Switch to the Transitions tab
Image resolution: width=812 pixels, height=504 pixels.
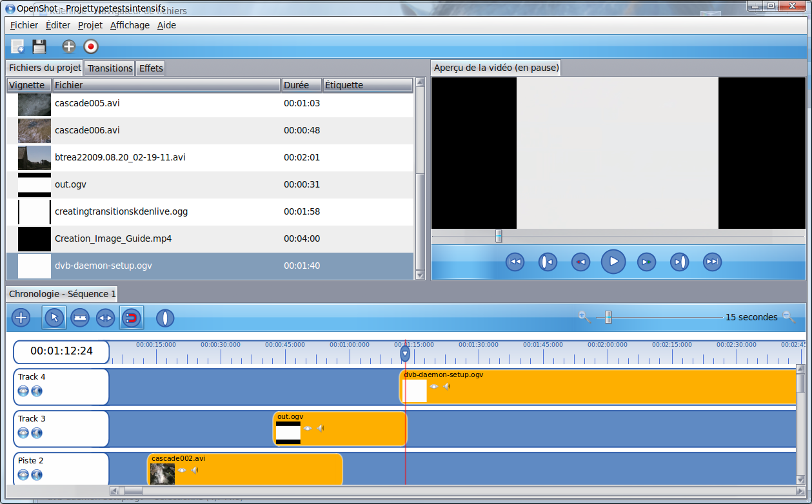point(110,68)
